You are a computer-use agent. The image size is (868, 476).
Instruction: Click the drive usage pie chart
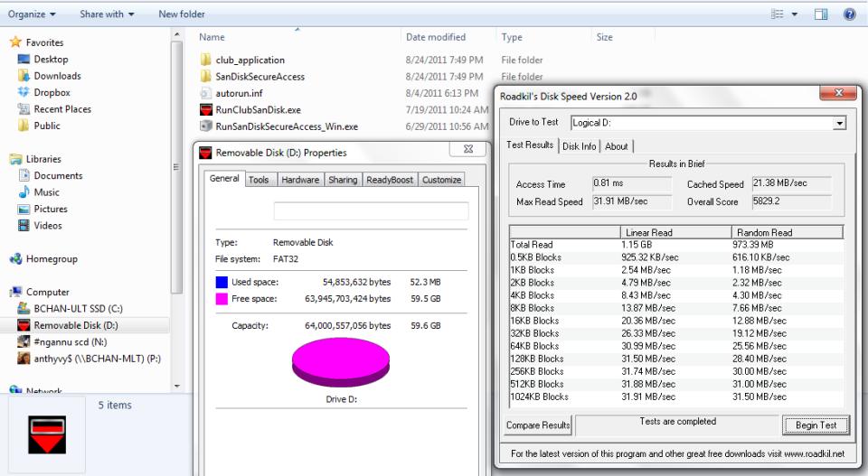(x=341, y=363)
